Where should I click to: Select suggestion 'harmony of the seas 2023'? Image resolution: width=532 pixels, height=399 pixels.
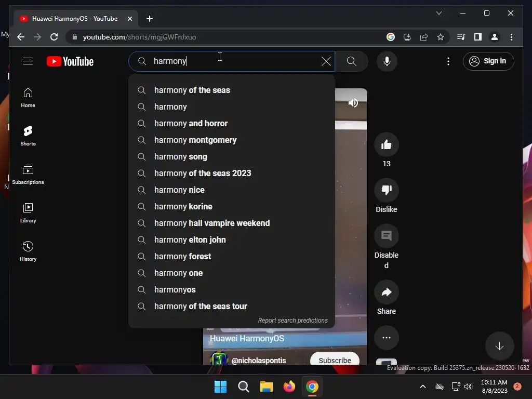232,173
